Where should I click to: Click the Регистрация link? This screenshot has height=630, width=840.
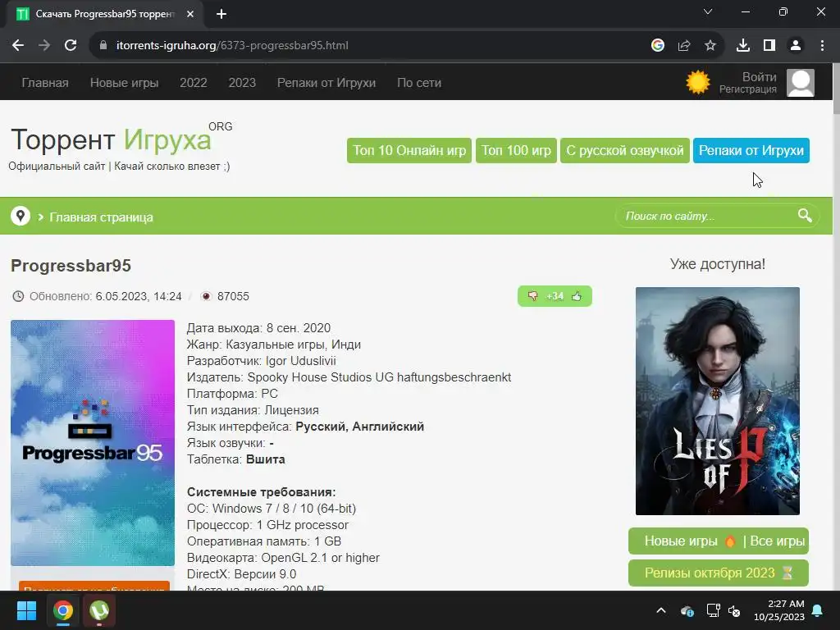748,89
